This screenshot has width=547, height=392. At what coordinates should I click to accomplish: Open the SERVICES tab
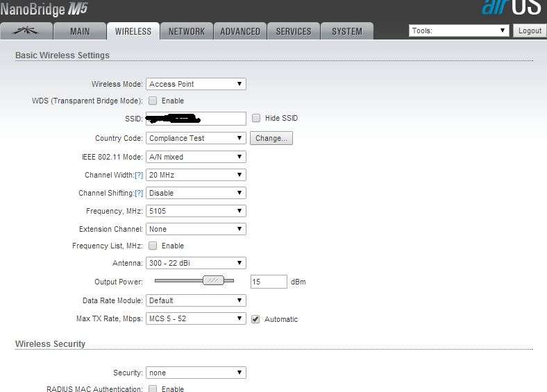294,31
